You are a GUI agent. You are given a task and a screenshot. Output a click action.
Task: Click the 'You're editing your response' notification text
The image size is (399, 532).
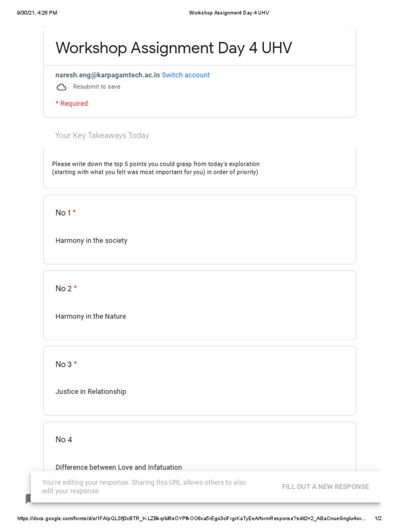[x=144, y=487]
